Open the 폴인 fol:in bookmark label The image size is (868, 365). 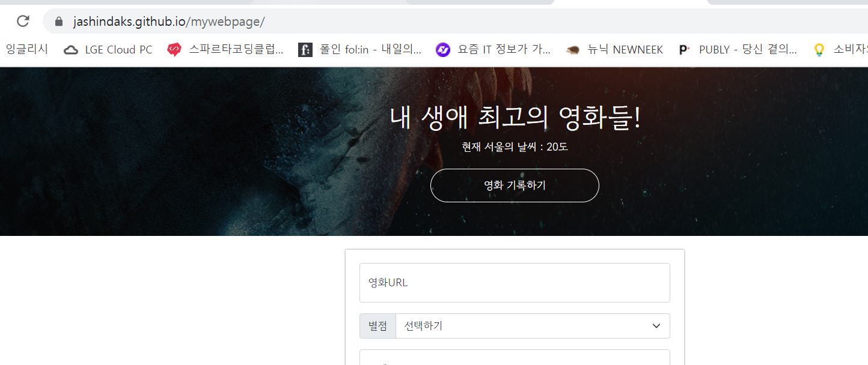coord(370,50)
